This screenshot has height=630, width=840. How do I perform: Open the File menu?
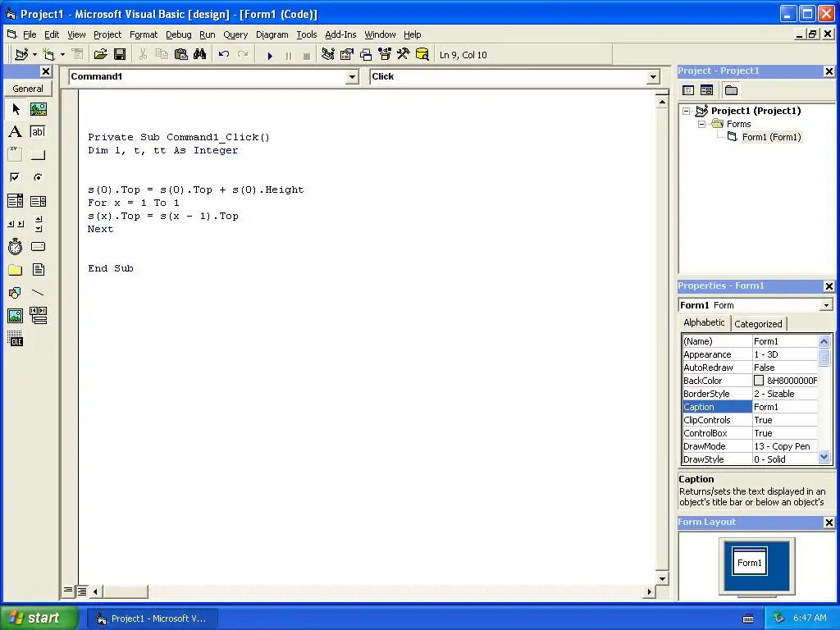[x=30, y=34]
